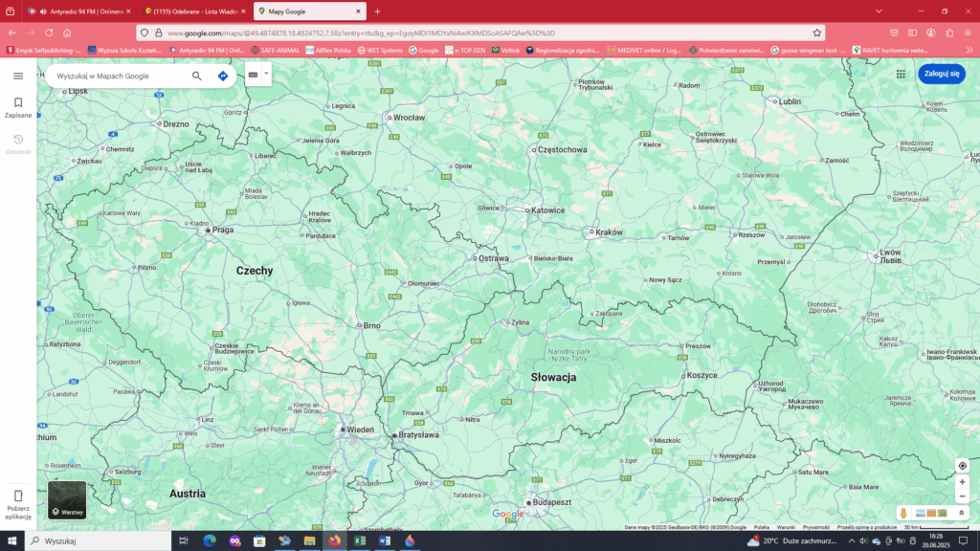Screen dimensions: 980x551
Task: Open the Windows Start menu
Action: pyautogui.click(x=11, y=541)
